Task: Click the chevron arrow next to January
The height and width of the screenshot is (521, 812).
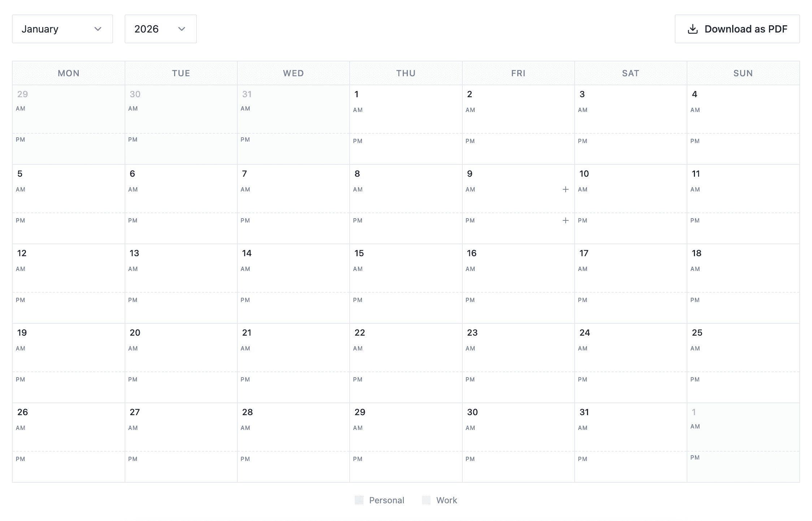Action: click(98, 29)
